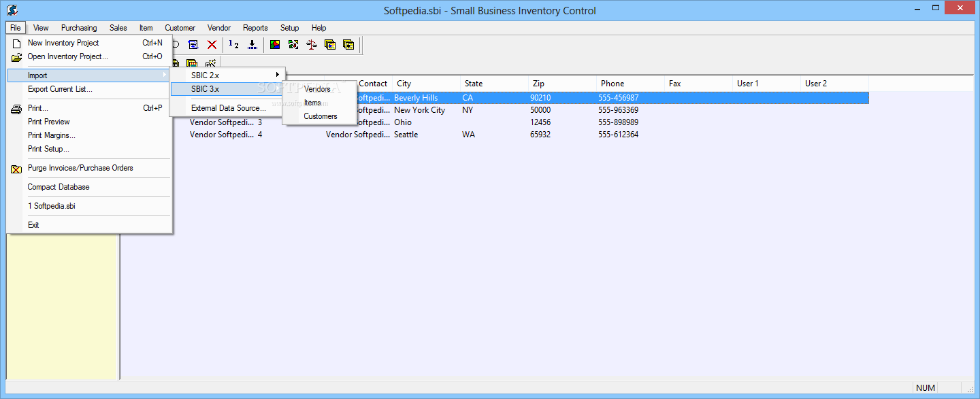Viewport: 980px width, 399px height.
Task: Choose Open Inventory Project
Action: pyautogui.click(x=88, y=56)
